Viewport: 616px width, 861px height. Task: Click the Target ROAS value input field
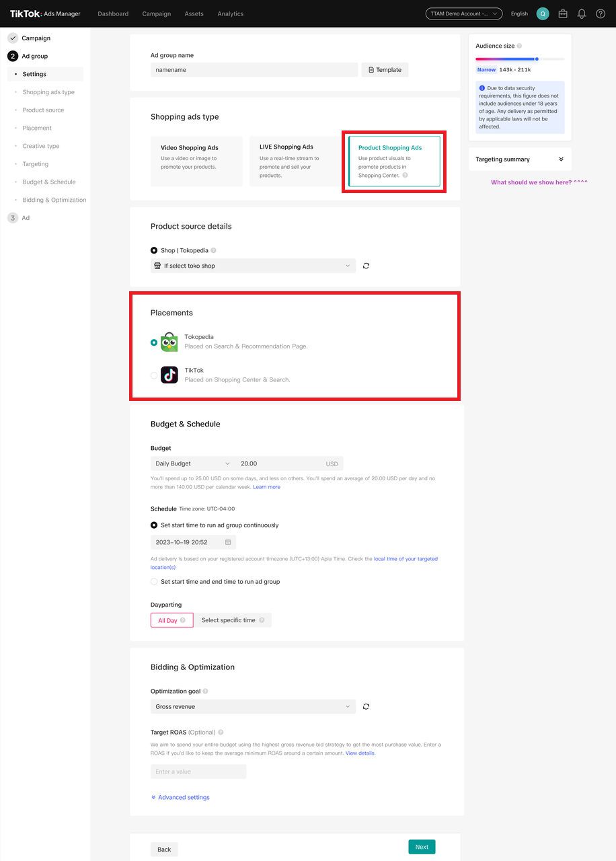tap(198, 772)
